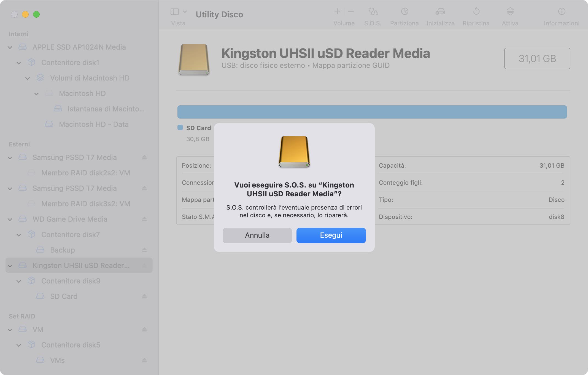Click the Set RAID section header
The image size is (588, 375).
[x=22, y=316]
